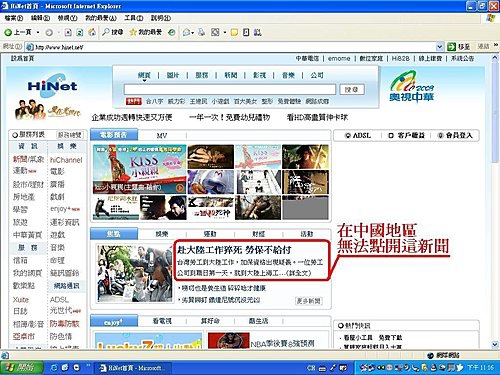Switch to the 活動 news tab

click(307, 234)
